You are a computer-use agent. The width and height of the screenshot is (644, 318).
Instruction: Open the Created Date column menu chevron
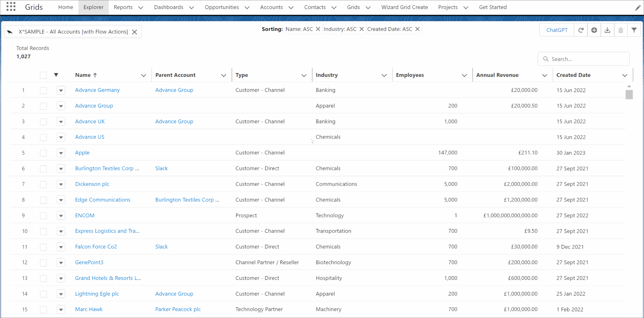point(625,75)
